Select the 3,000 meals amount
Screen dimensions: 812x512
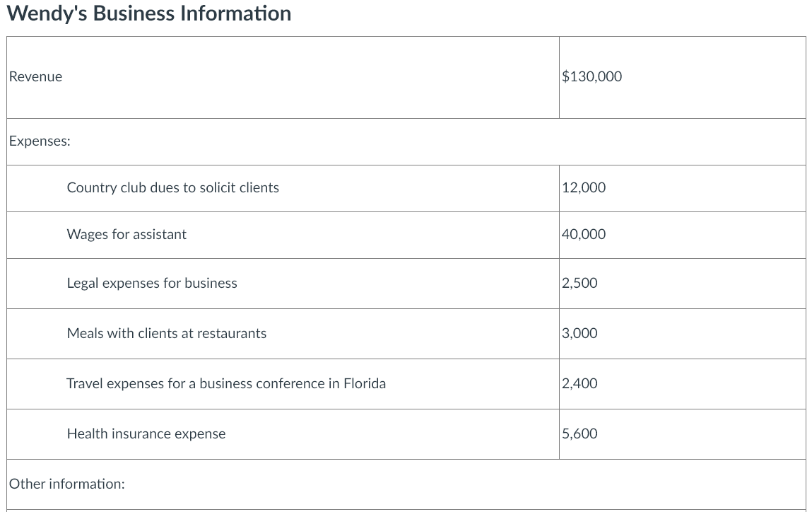579,333
